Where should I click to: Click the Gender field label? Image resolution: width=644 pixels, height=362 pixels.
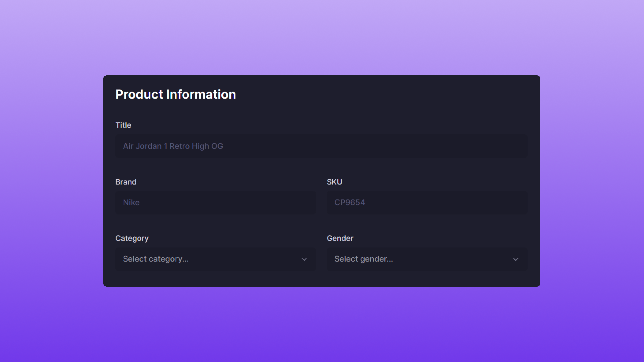point(340,238)
